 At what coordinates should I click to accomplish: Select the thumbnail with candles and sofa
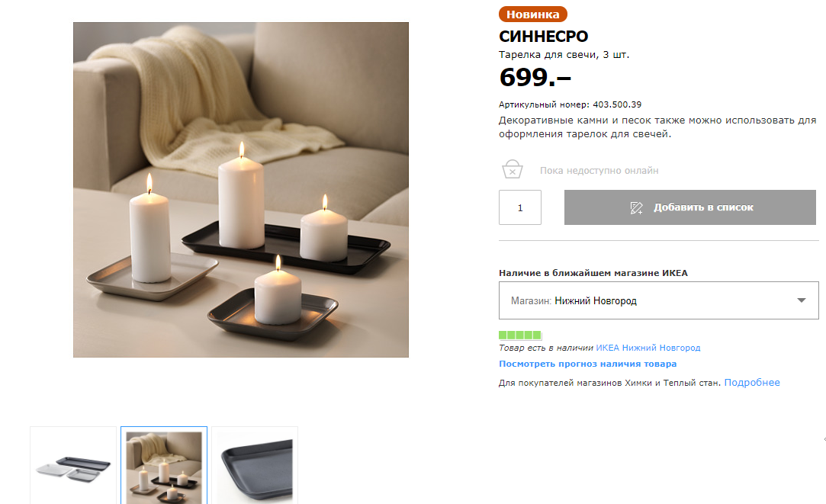164,466
